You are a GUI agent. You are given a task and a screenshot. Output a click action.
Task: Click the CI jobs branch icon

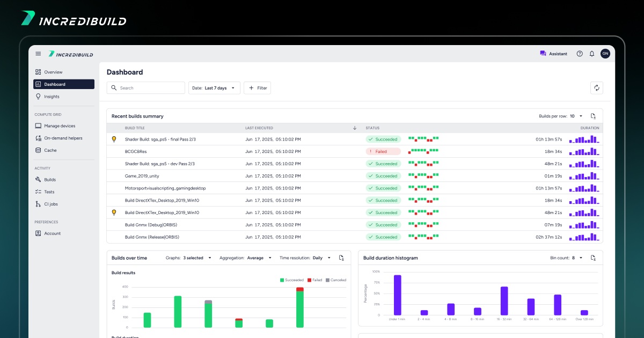(x=38, y=204)
